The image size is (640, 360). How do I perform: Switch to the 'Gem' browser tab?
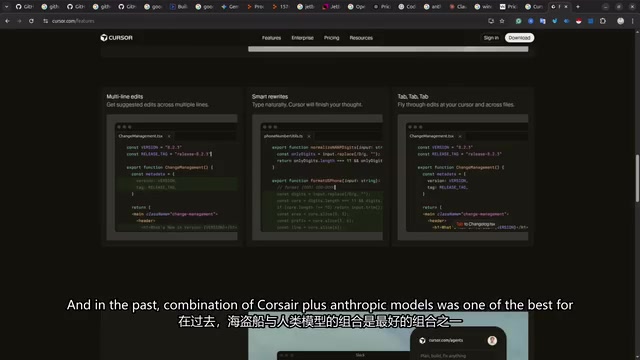click(230, 7)
